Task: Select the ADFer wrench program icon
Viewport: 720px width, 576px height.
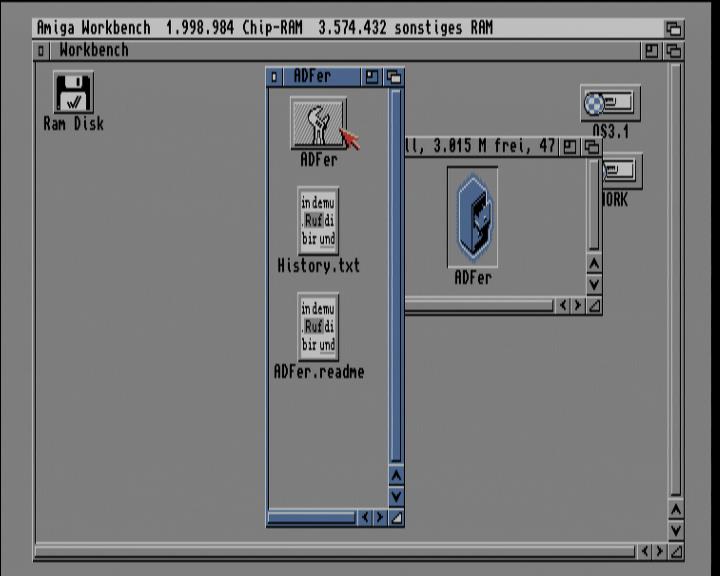Action: click(318, 123)
